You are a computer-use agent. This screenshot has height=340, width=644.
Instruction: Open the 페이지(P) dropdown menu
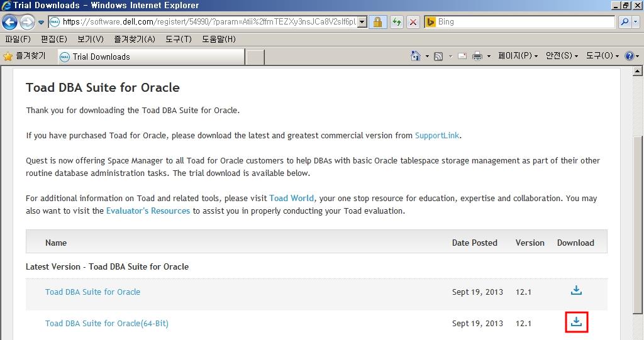pyautogui.click(x=518, y=56)
